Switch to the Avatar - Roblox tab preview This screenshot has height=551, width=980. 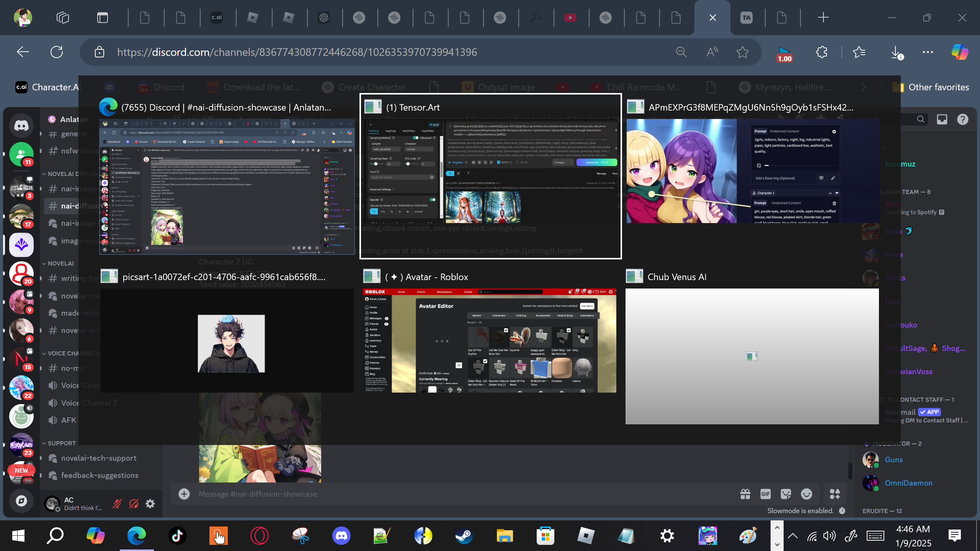tap(489, 340)
